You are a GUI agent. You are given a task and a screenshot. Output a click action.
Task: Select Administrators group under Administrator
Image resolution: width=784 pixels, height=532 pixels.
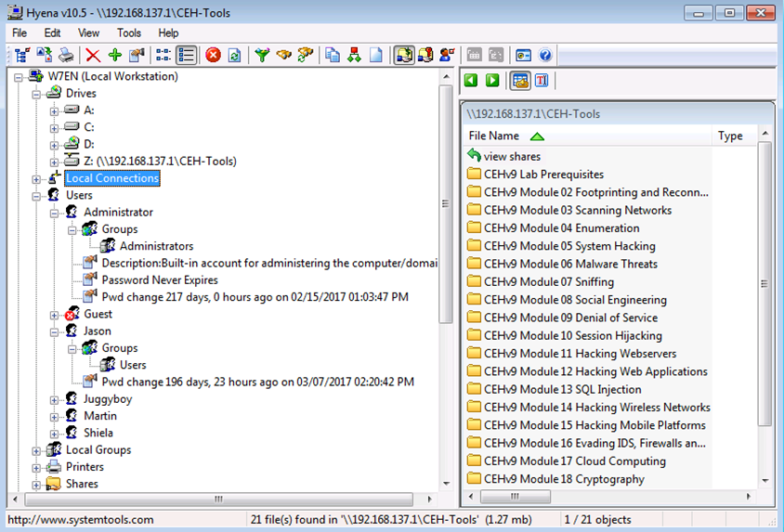(156, 246)
